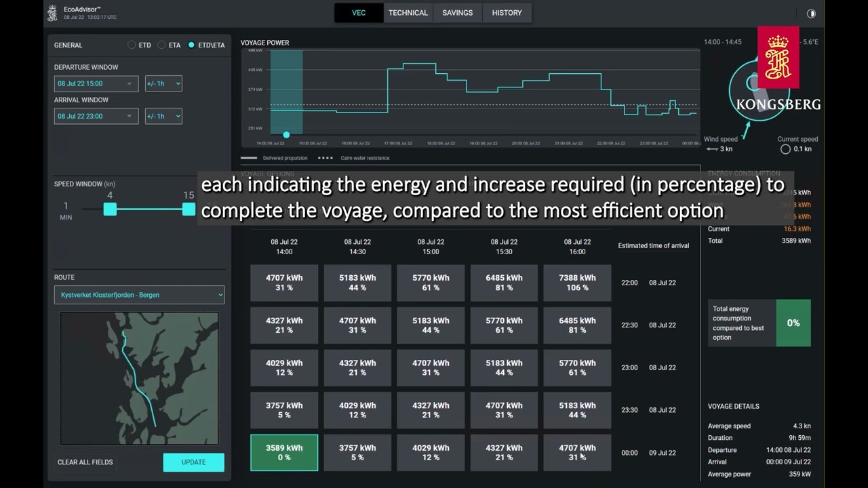
Task: Click CLEAR ALL FIELDS button
Action: (x=85, y=462)
